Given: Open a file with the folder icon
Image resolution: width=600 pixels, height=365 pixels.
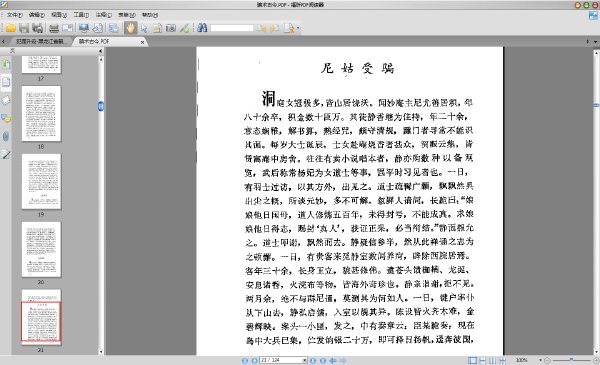Looking at the screenshot, I should coord(11,28).
